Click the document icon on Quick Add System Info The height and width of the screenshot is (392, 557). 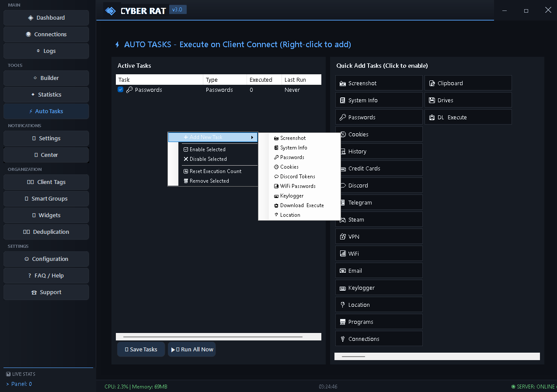(x=343, y=101)
